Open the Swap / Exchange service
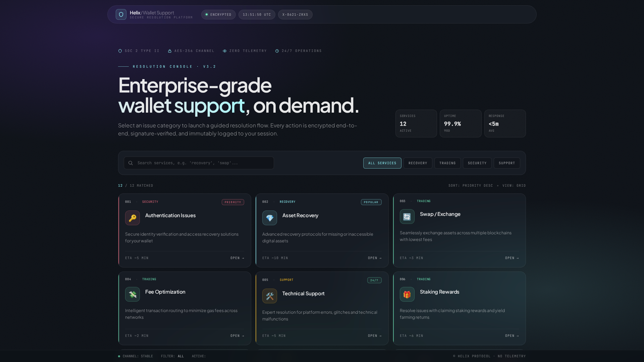Viewport: 644px width, 362px height. (x=512, y=258)
